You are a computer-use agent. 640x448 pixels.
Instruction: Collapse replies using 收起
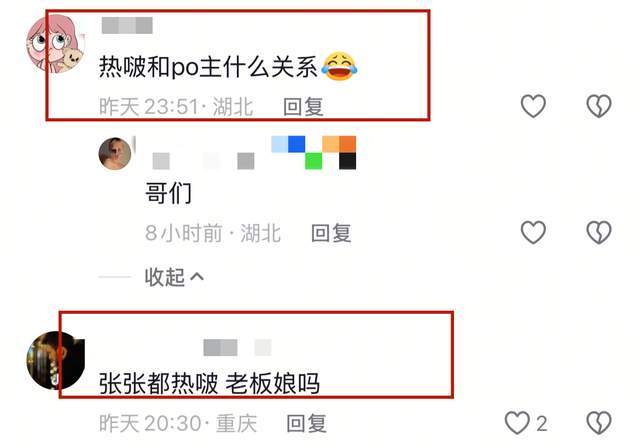pos(164,277)
